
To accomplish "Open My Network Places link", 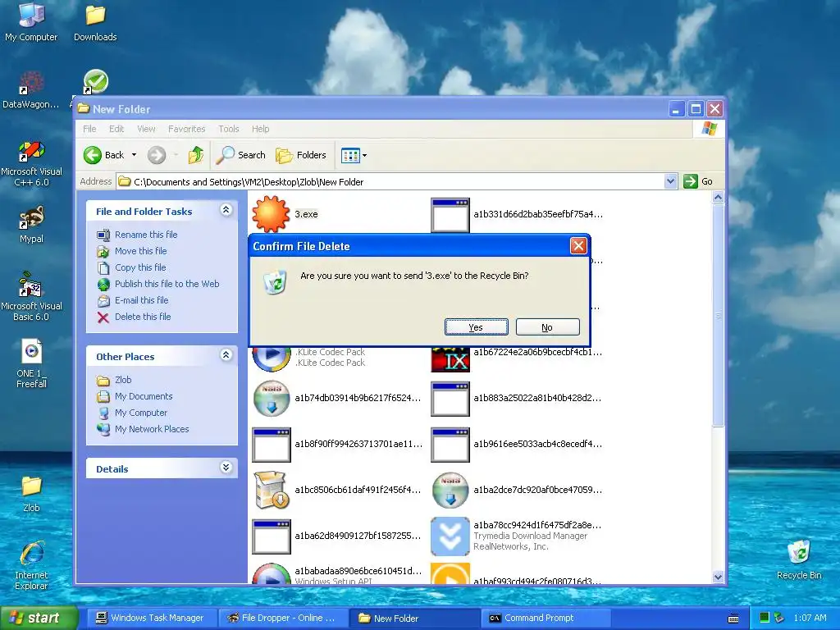I will [152, 429].
